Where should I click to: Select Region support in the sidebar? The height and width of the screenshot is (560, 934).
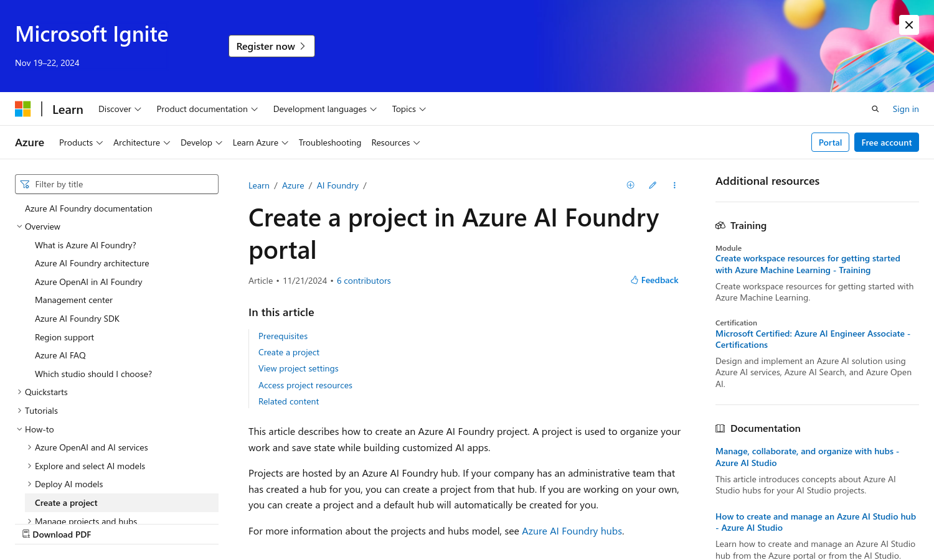(64, 337)
